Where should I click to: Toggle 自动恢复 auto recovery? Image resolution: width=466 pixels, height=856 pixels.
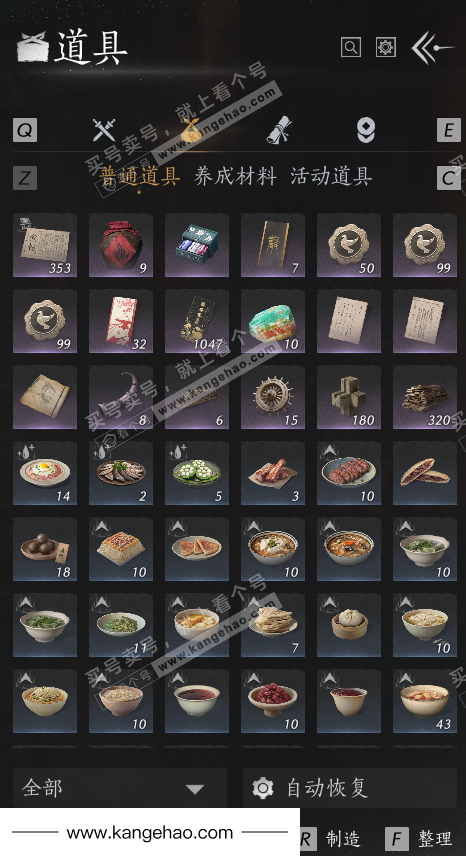350,788
